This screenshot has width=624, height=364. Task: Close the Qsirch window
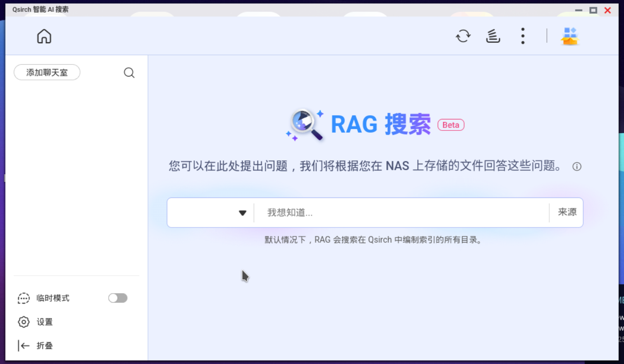(x=607, y=10)
